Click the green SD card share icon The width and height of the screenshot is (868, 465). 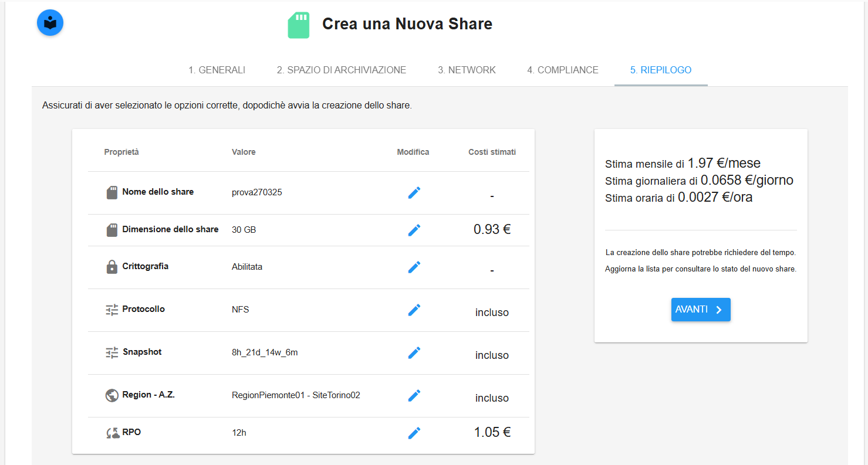(x=299, y=25)
